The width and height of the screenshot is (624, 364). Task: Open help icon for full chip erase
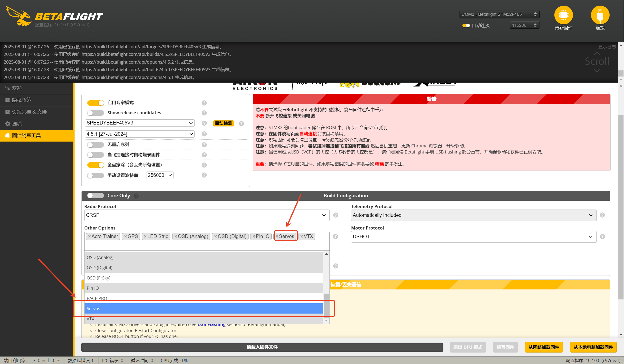tap(204, 165)
